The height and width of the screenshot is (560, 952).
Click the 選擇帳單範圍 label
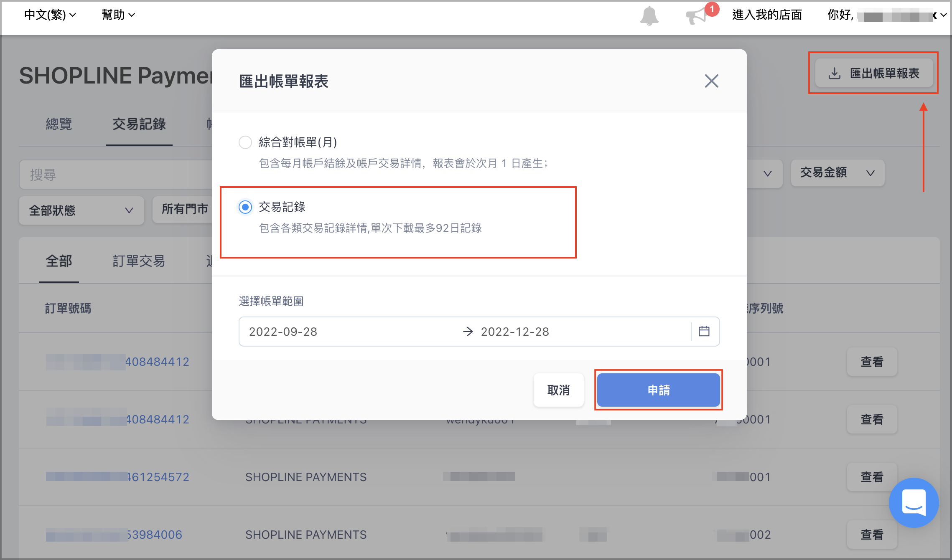pyautogui.click(x=271, y=301)
